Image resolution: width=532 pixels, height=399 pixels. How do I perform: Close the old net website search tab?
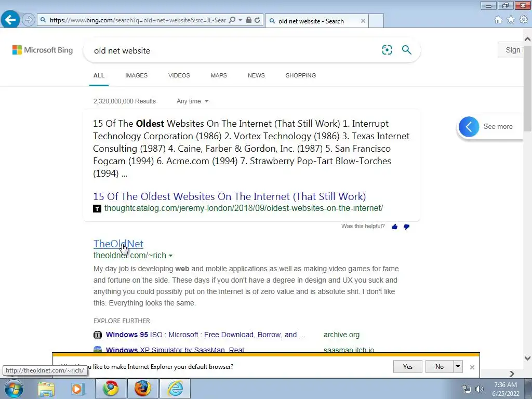tap(363, 21)
